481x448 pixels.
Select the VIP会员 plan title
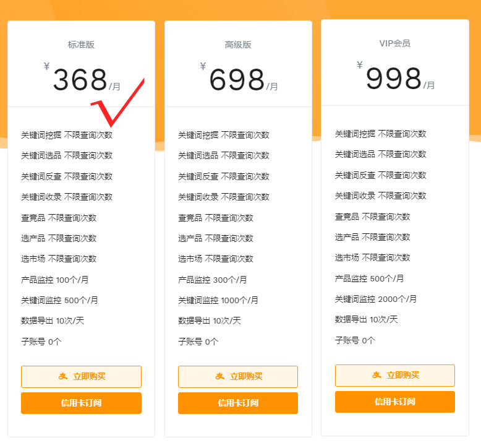[394, 43]
